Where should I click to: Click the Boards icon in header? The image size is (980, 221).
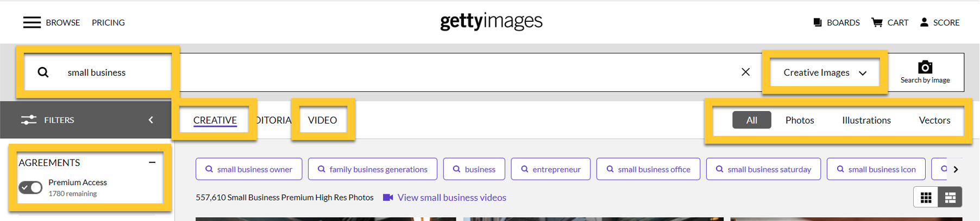coord(818,22)
